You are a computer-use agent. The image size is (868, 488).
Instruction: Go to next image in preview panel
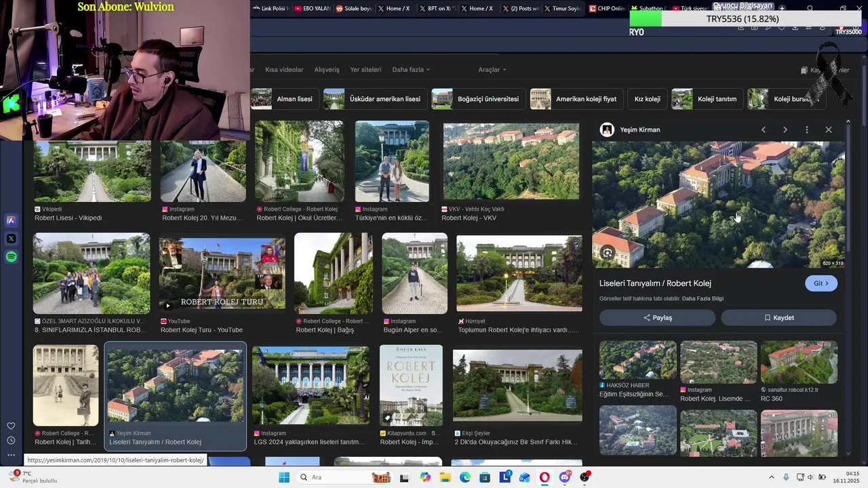(x=785, y=129)
